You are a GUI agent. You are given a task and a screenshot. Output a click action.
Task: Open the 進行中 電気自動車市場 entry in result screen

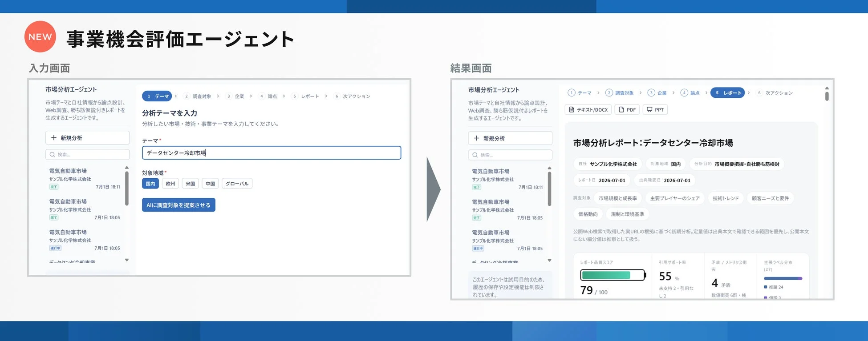point(507,241)
